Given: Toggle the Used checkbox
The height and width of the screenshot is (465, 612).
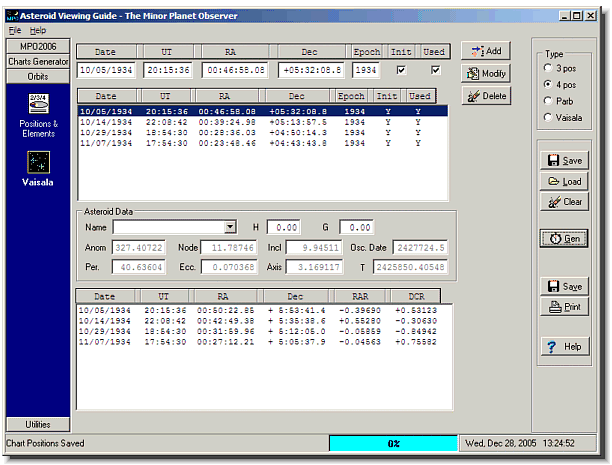Looking at the screenshot, I should pyautogui.click(x=436, y=70).
